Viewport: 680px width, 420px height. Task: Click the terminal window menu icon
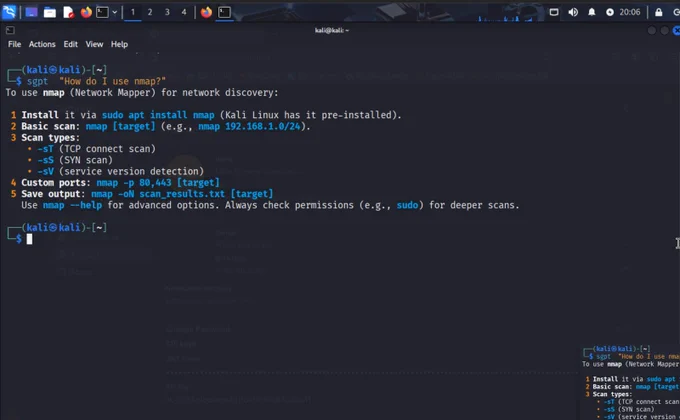10,30
